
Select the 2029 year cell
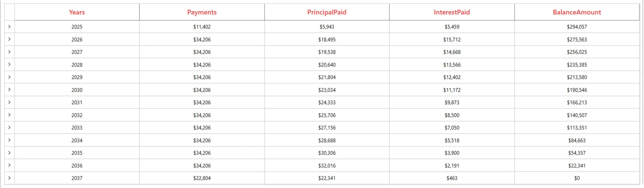[x=76, y=77]
